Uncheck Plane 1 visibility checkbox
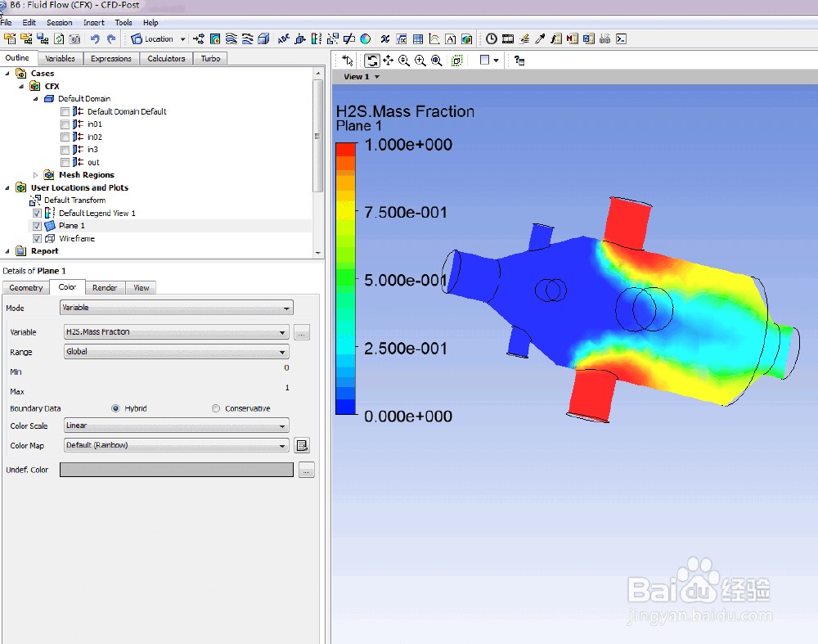Screen dimensions: 818x644 (37, 226)
